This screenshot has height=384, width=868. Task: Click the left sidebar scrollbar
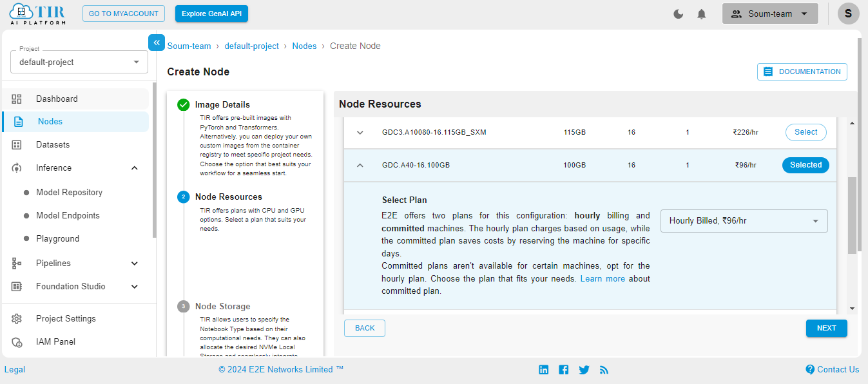coord(154,160)
